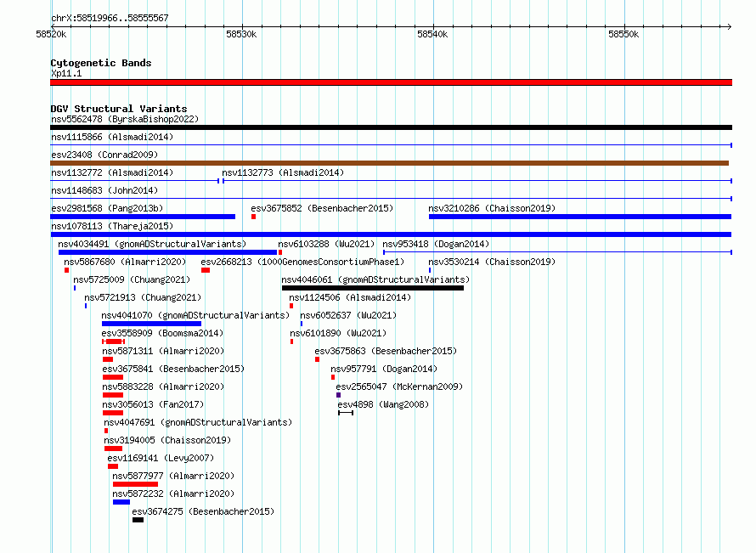
Task: Click esv4898 (Wang2008) label
Action: tap(383, 404)
